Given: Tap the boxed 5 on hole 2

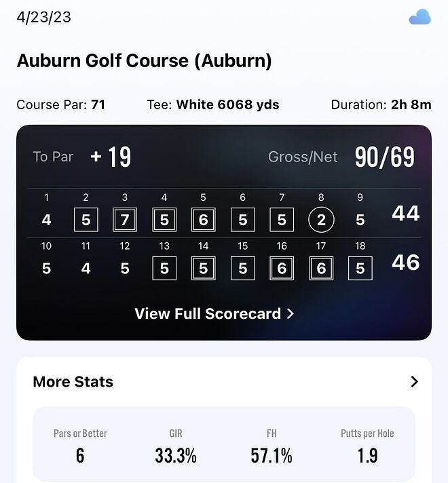Looking at the screenshot, I should (x=86, y=220).
